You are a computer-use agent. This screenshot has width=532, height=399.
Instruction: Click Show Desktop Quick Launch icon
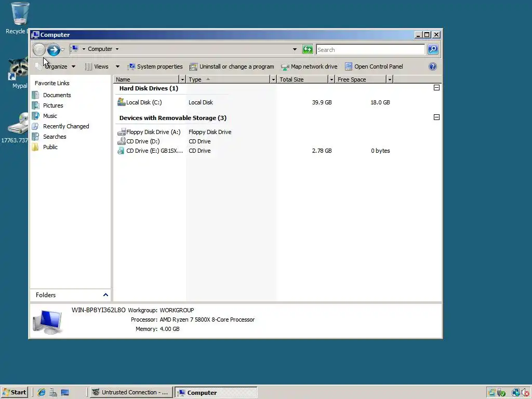65,393
